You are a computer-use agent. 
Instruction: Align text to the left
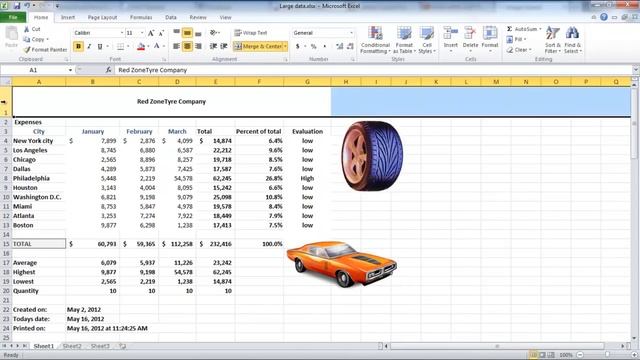[176, 47]
